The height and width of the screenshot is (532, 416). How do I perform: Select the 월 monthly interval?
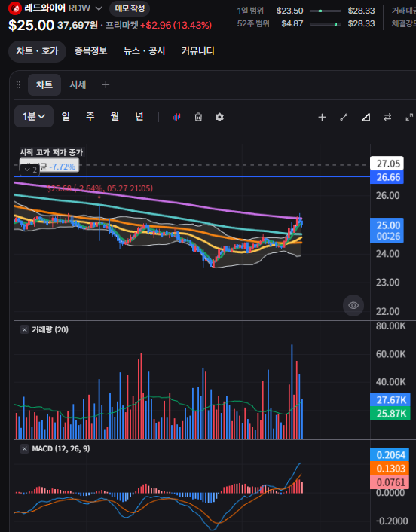click(x=115, y=117)
